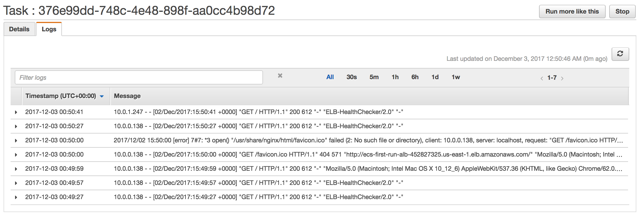Viewport: 644px width, 218px height.
Task: Expand the 00:49:59 log entry
Action: (x=16, y=169)
